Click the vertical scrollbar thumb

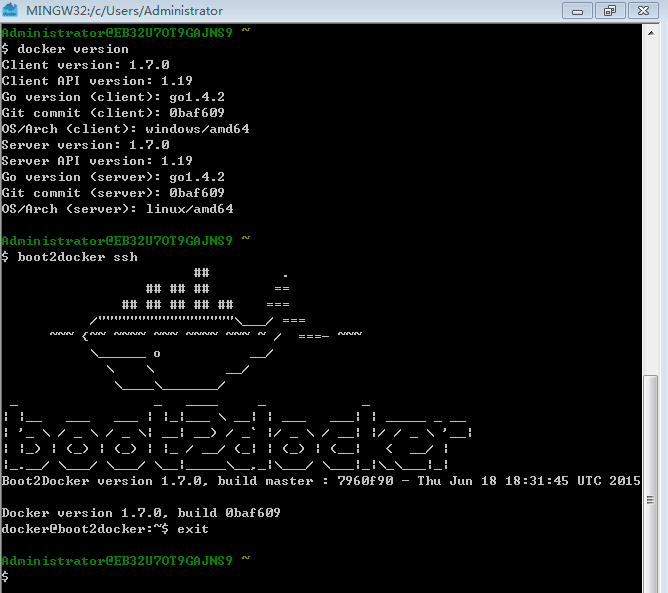pos(650,484)
